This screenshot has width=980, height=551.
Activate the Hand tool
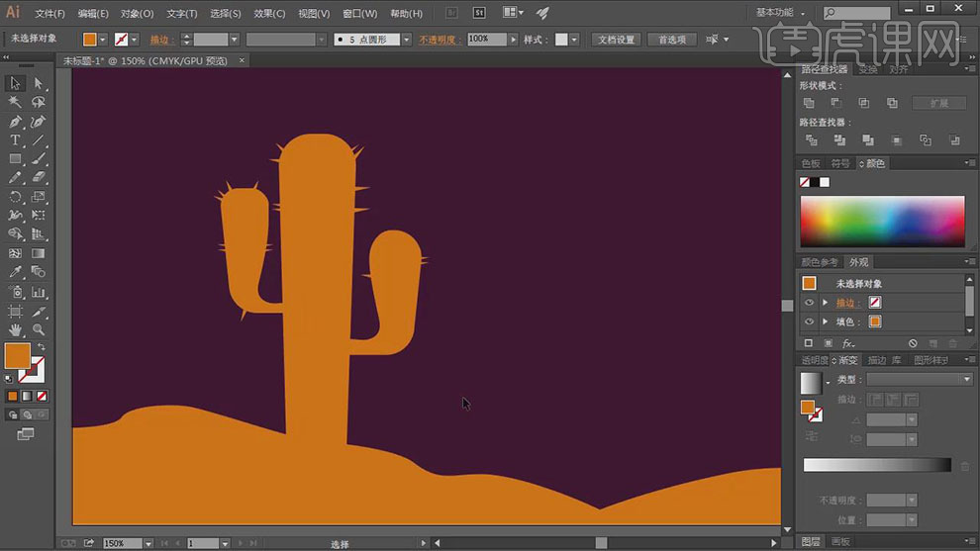(x=15, y=329)
